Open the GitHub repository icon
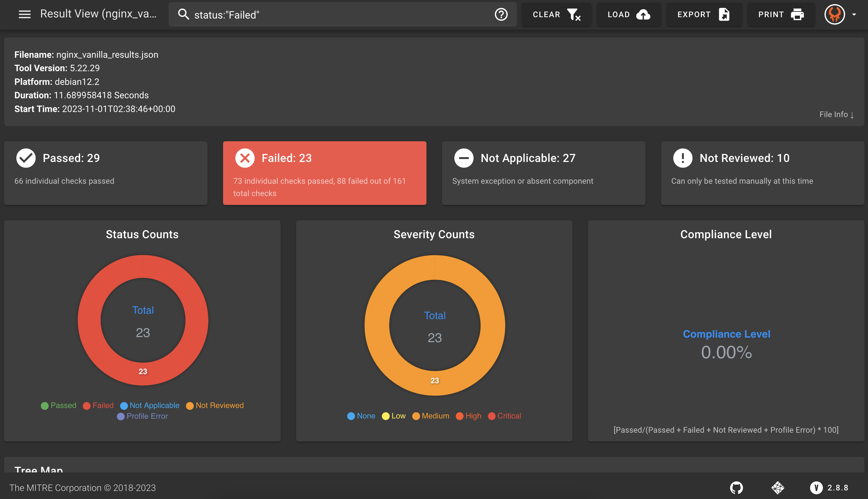The image size is (868, 499). click(x=736, y=487)
